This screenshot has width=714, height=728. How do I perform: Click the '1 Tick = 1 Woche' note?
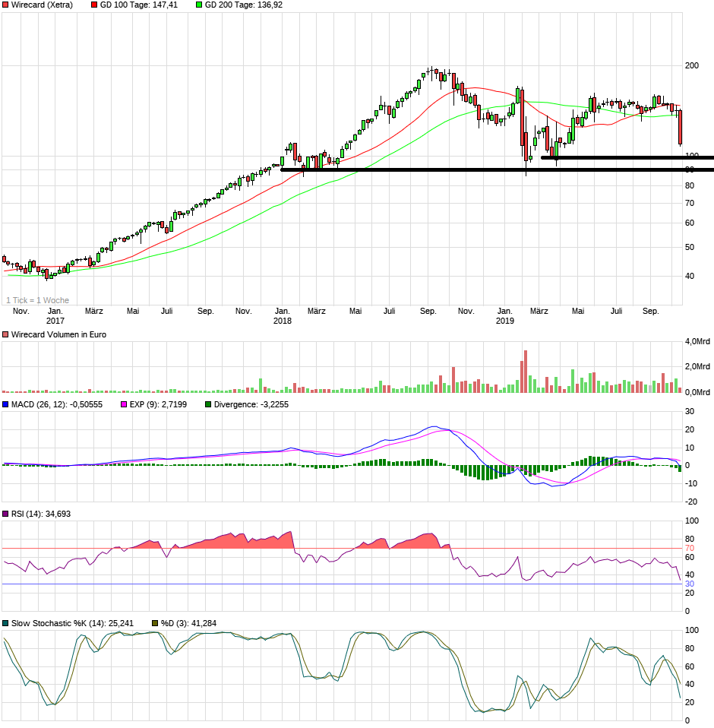tap(37, 300)
